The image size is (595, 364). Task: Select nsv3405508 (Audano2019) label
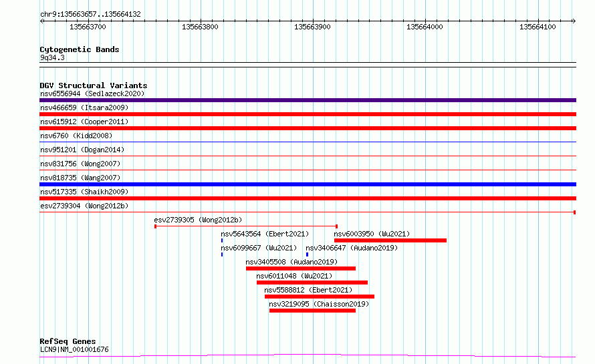coord(291,262)
